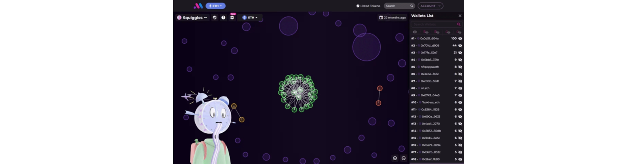Screen dimensions: 644x164
Task: Select wallet address 0xc00b...55d1
Action: click(x=430, y=81)
